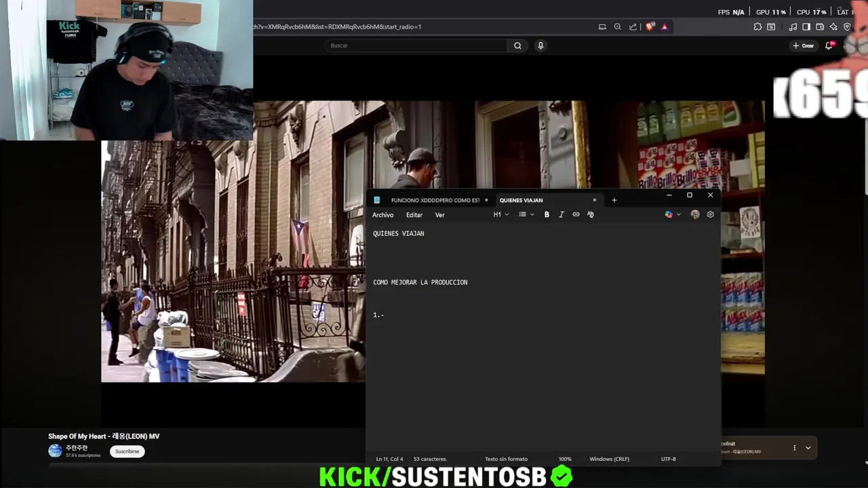Open the browser extensions puzzle icon
This screenshot has width=868, height=488.
757,27
